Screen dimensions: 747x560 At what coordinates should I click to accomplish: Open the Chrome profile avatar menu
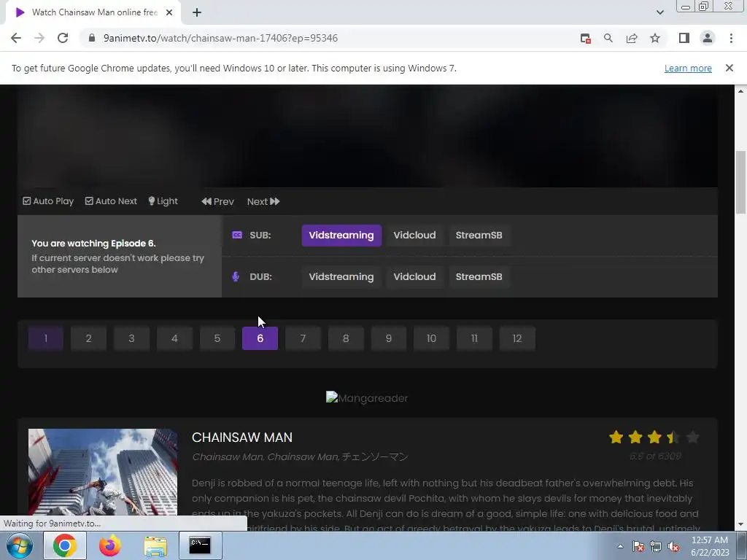(x=708, y=38)
